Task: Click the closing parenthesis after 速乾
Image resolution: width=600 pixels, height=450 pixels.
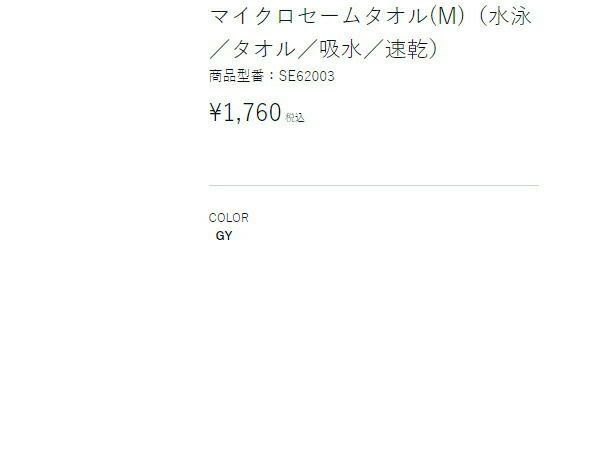Action: (433, 49)
